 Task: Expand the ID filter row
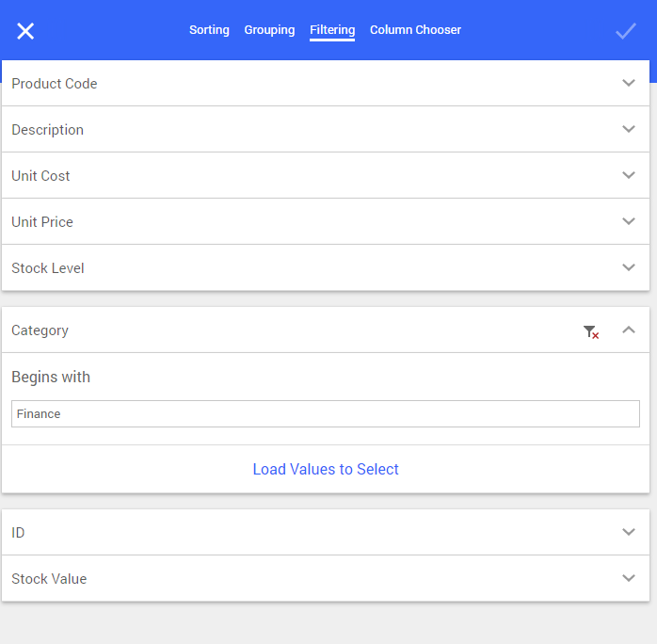point(326,532)
